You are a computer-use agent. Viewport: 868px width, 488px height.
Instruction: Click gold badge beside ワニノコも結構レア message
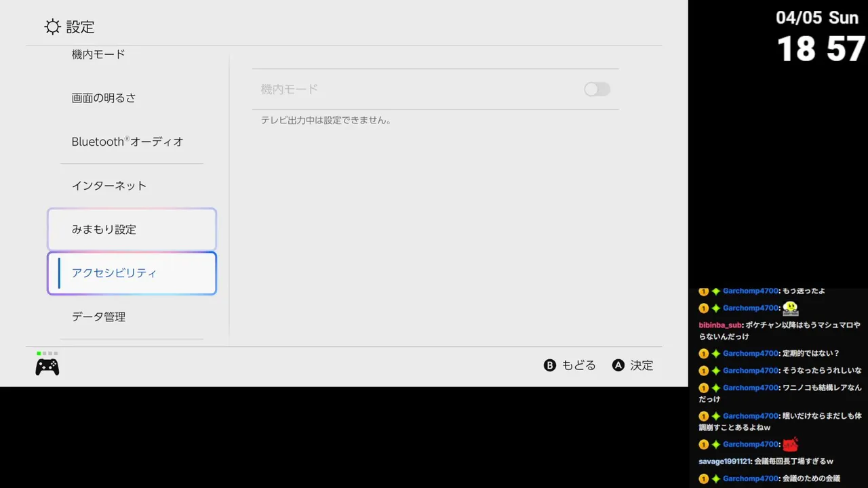pyautogui.click(x=704, y=388)
